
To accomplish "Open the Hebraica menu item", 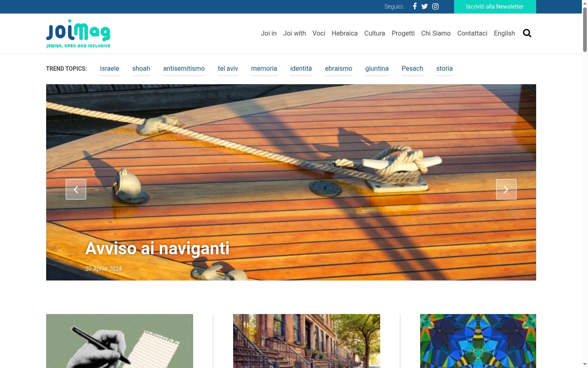I will [x=345, y=34].
